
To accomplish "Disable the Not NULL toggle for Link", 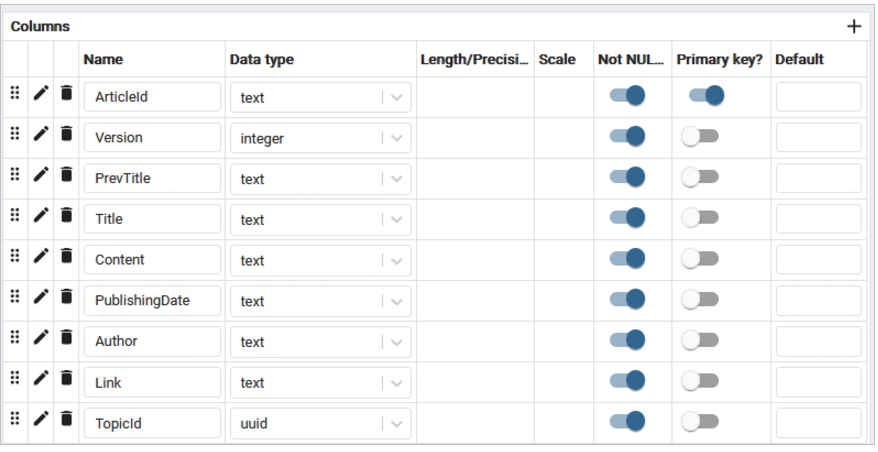I will point(627,381).
